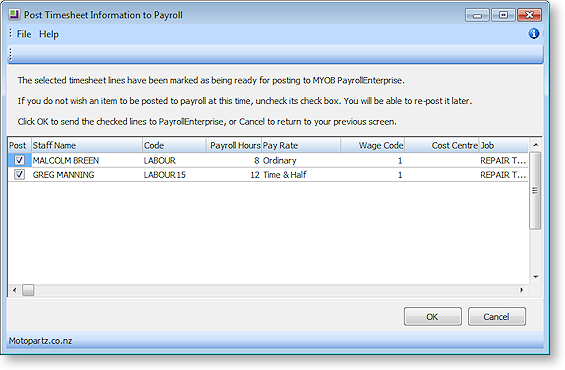Image resolution: width=565 pixels, height=370 pixels.
Task: Uncheck Post box for MALCOLM BREEN
Action: (x=19, y=160)
